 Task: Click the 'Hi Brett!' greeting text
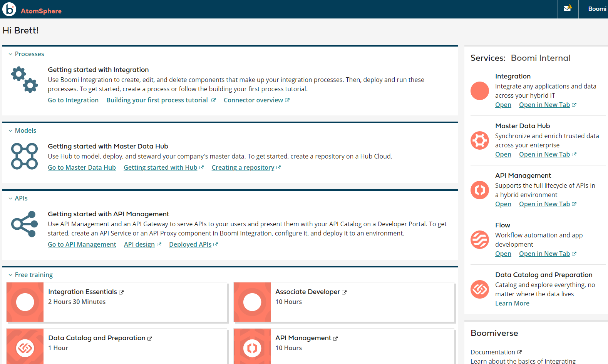click(21, 30)
